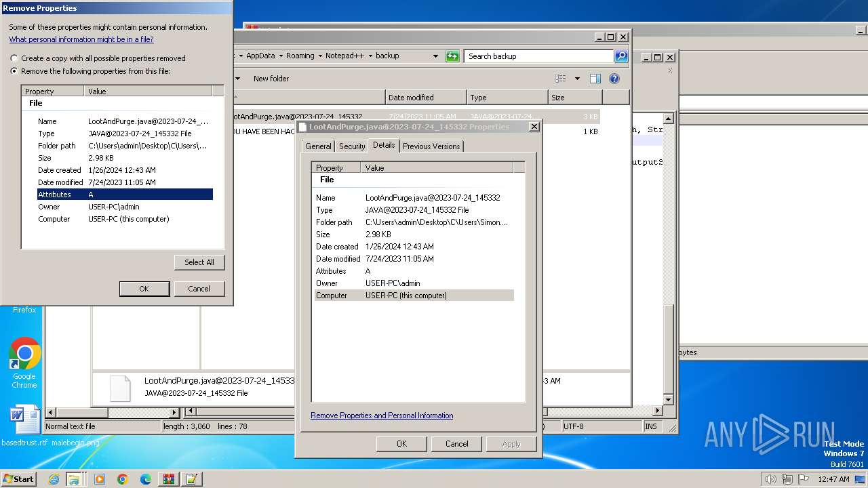Select Date modified row in Properties Details

[414, 259]
